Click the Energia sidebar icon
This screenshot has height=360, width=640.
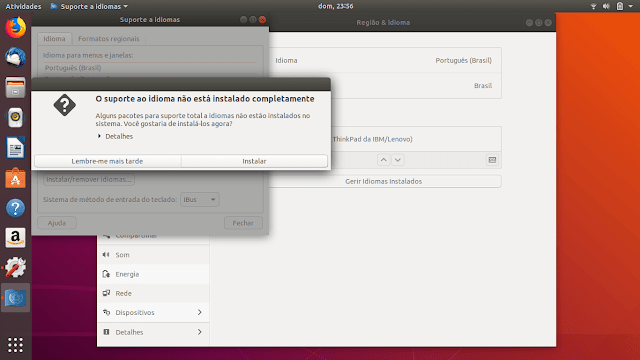[x=106, y=274]
